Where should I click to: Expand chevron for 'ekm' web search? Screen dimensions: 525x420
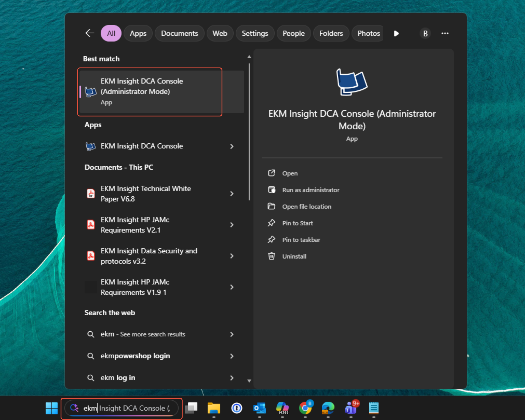[232, 334]
